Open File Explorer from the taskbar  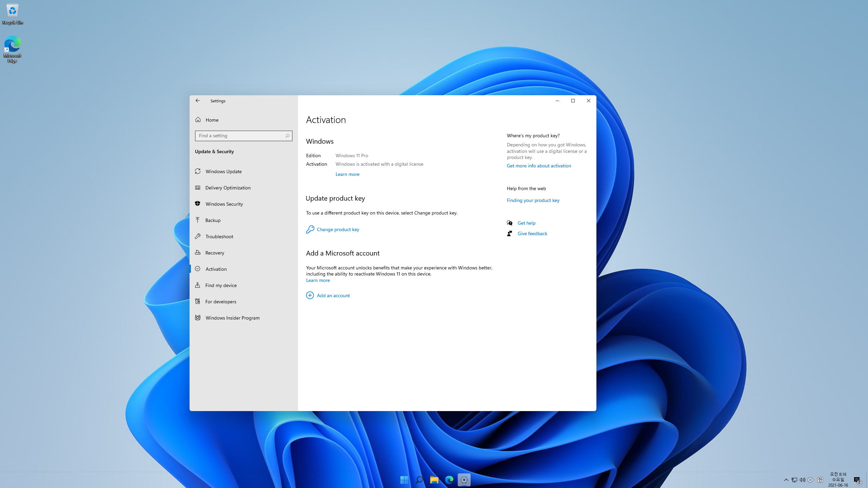point(434,480)
